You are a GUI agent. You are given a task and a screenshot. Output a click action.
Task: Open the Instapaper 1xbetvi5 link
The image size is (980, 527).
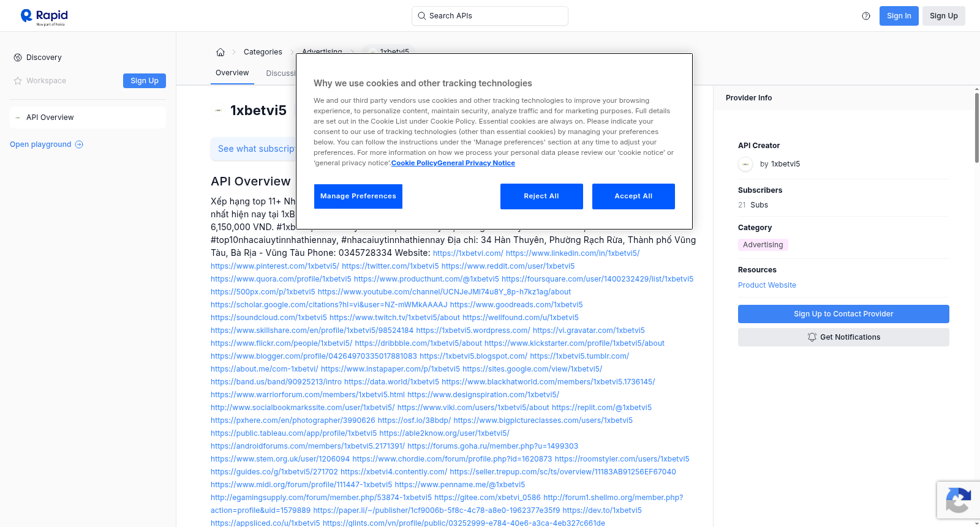390,369
